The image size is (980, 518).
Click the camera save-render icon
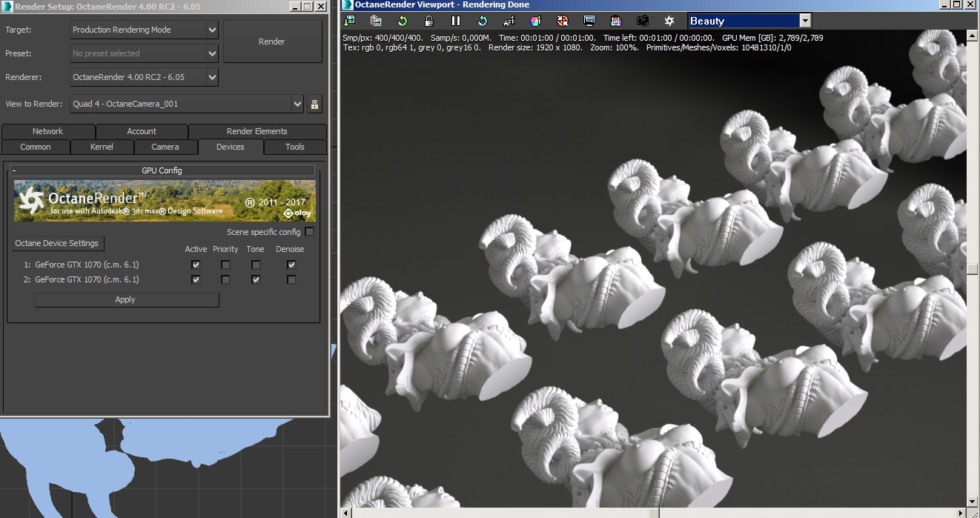click(x=643, y=21)
